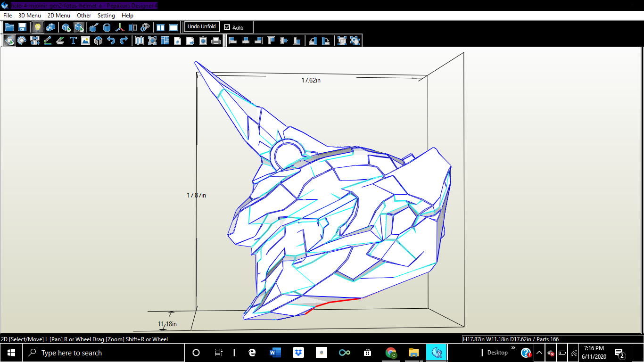The height and width of the screenshot is (362, 644).
Task: Open the notification center icon
Action: pyautogui.click(x=620, y=353)
